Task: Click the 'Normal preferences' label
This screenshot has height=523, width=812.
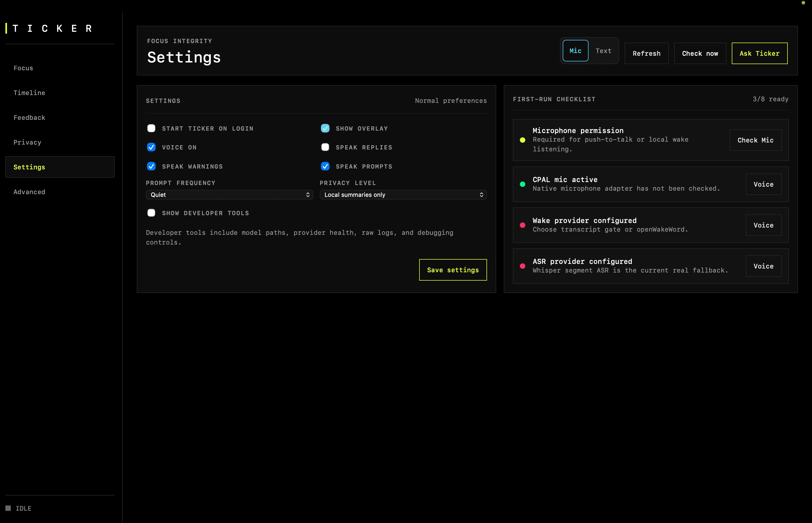Action: (451, 101)
